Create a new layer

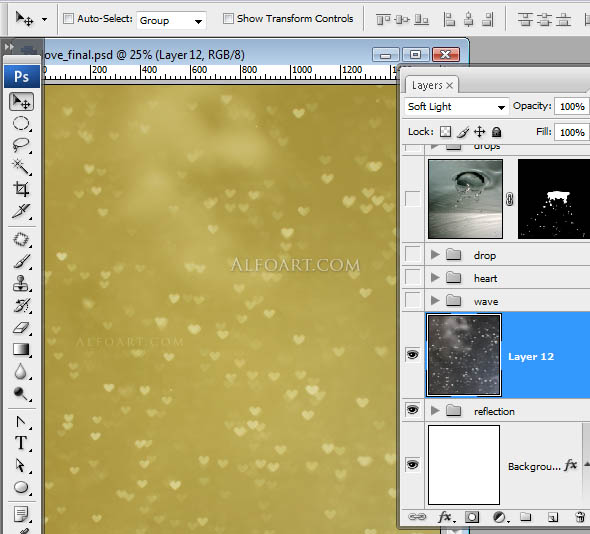point(552,517)
